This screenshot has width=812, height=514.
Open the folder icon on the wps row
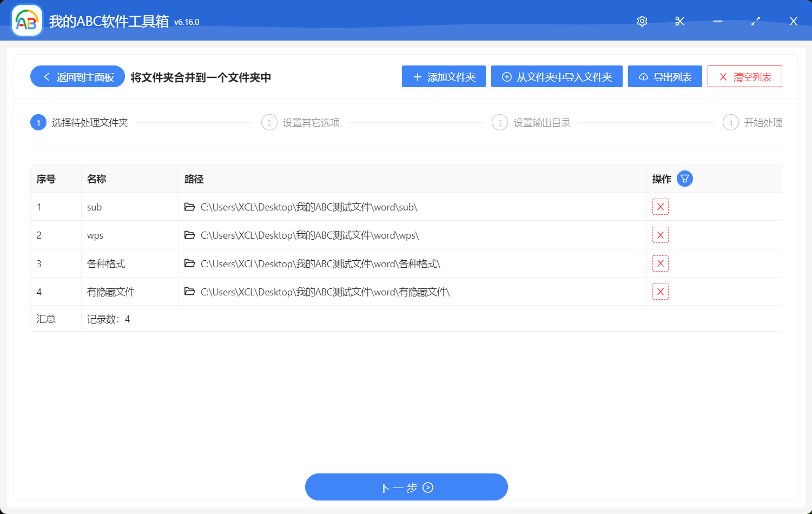(x=189, y=235)
